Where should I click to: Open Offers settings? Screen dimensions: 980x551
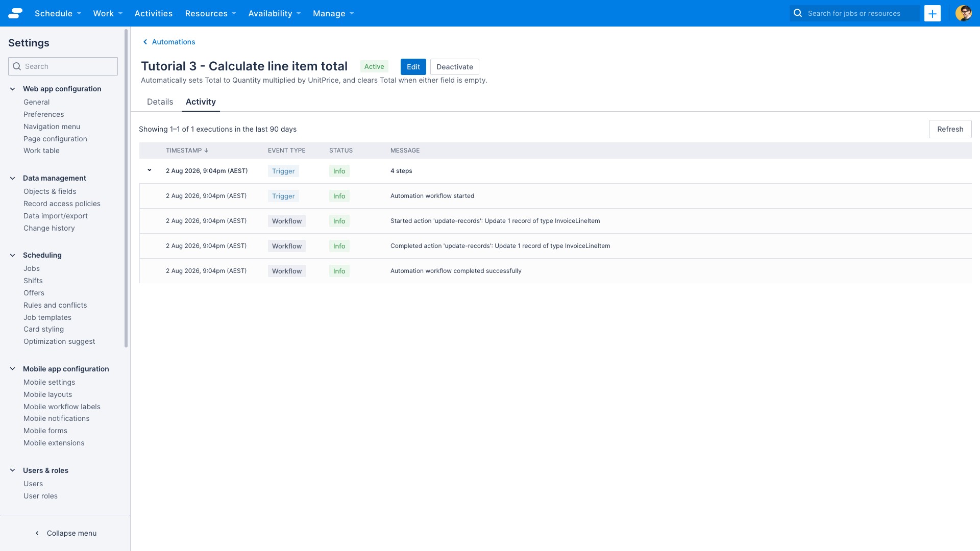point(34,293)
